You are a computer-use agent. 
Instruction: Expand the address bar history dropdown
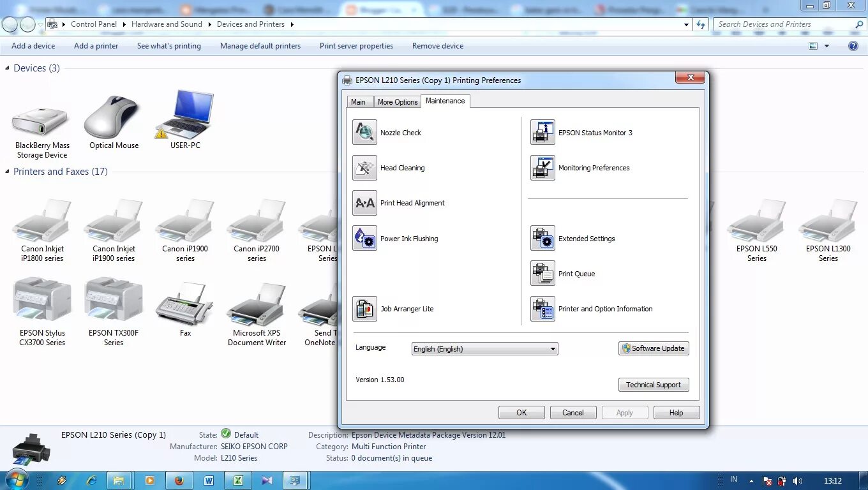687,24
